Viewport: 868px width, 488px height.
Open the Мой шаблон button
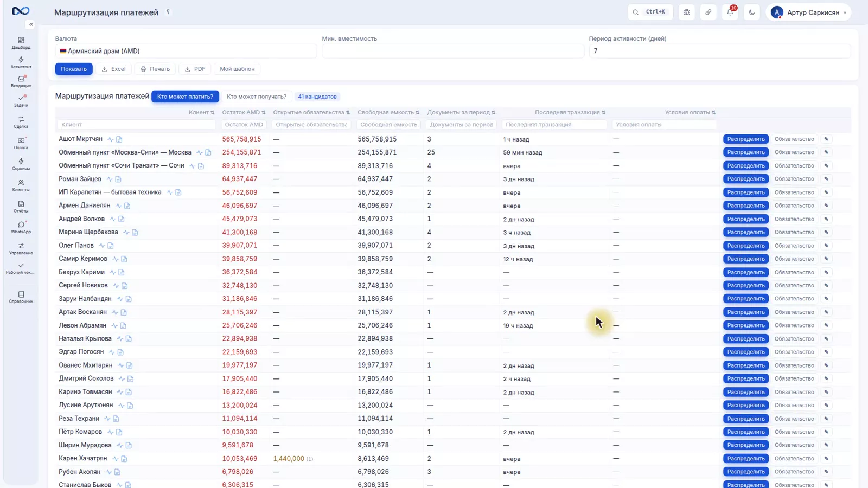point(237,69)
